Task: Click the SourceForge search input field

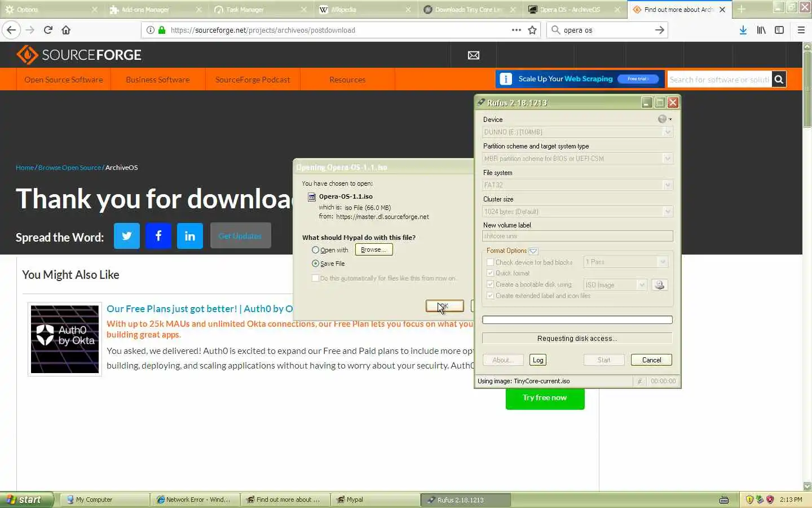Action: [720, 80]
